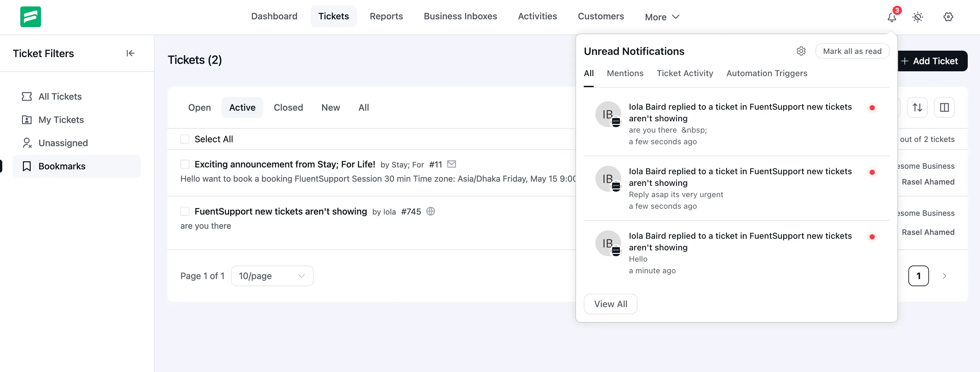Show All tickets status tab
980x372 pixels.
click(x=363, y=108)
